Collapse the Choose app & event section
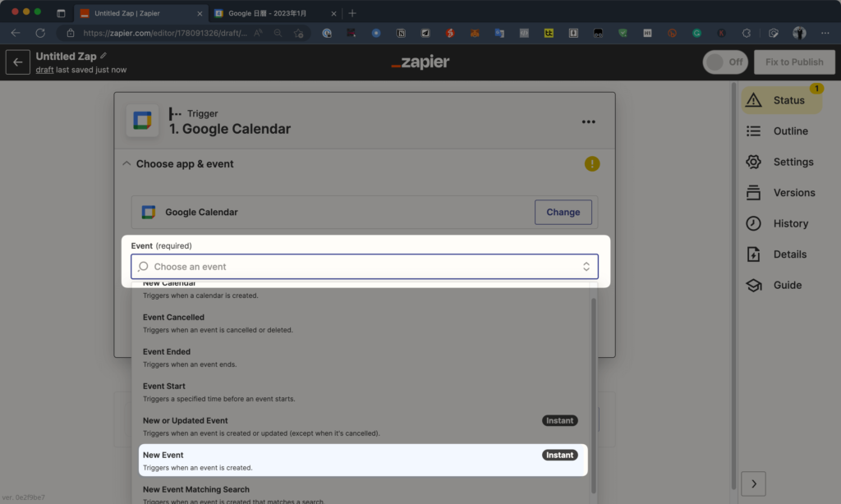Screen dimensions: 841x504 click(126, 163)
